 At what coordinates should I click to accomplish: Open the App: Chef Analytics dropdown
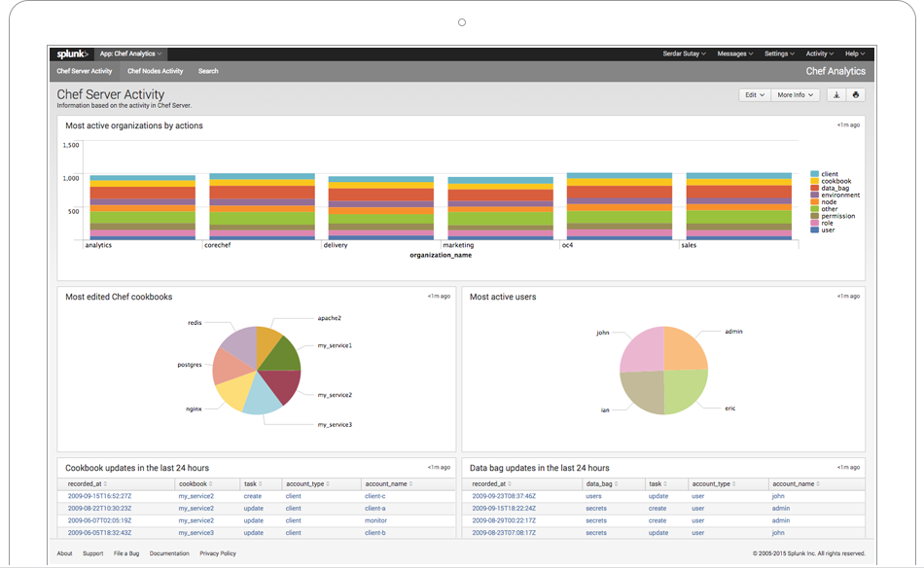131,53
